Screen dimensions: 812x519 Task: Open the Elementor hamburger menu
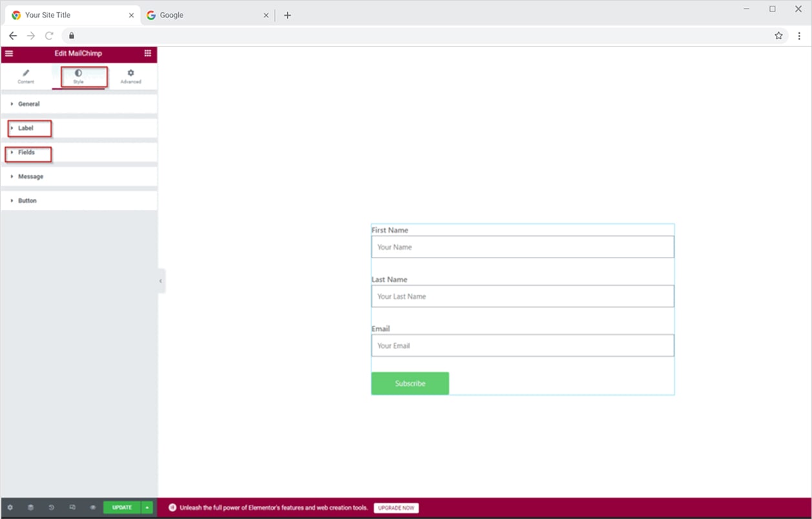tap(9, 54)
